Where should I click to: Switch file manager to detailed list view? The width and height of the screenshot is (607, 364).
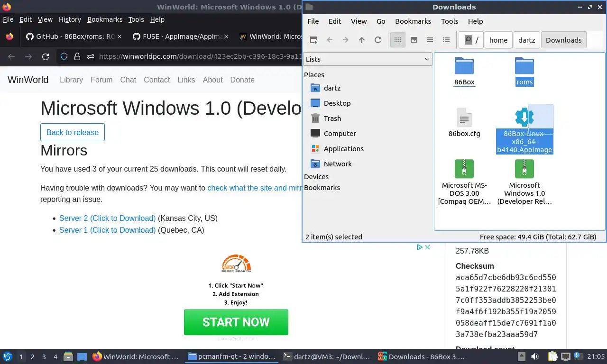(x=446, y=40)
